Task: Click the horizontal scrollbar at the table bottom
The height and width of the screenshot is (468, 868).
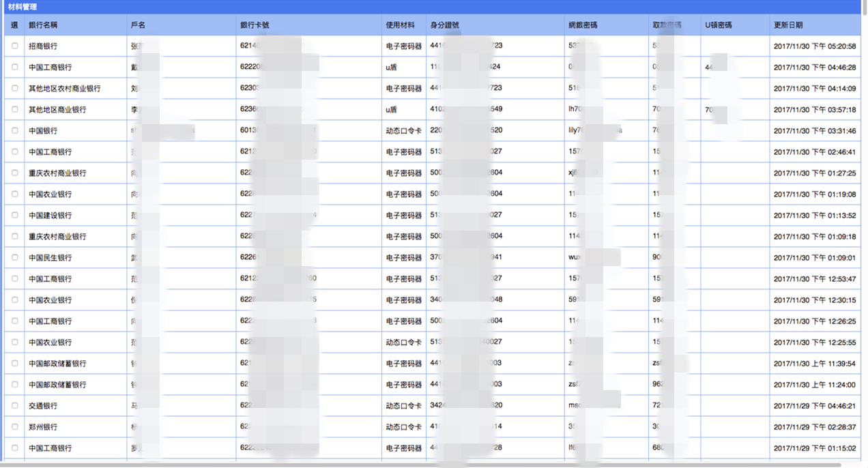Action: (x=422, y=465)
